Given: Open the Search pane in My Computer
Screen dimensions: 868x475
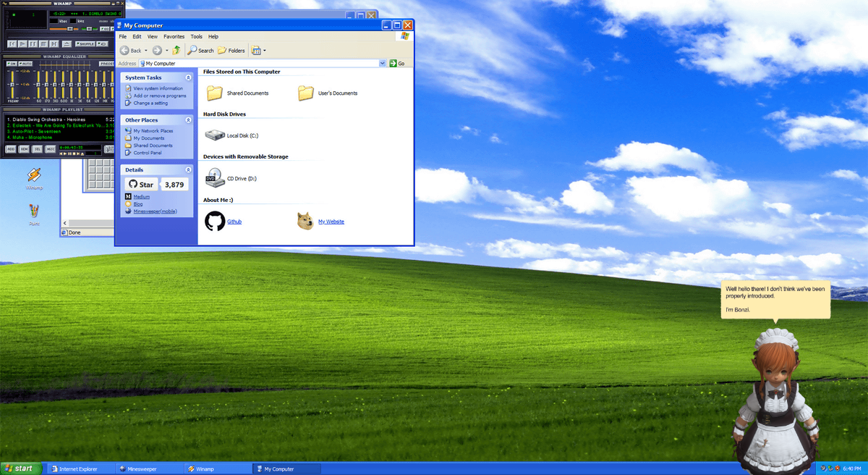Looking at the screenshot, I should click(x=200, y=51).
